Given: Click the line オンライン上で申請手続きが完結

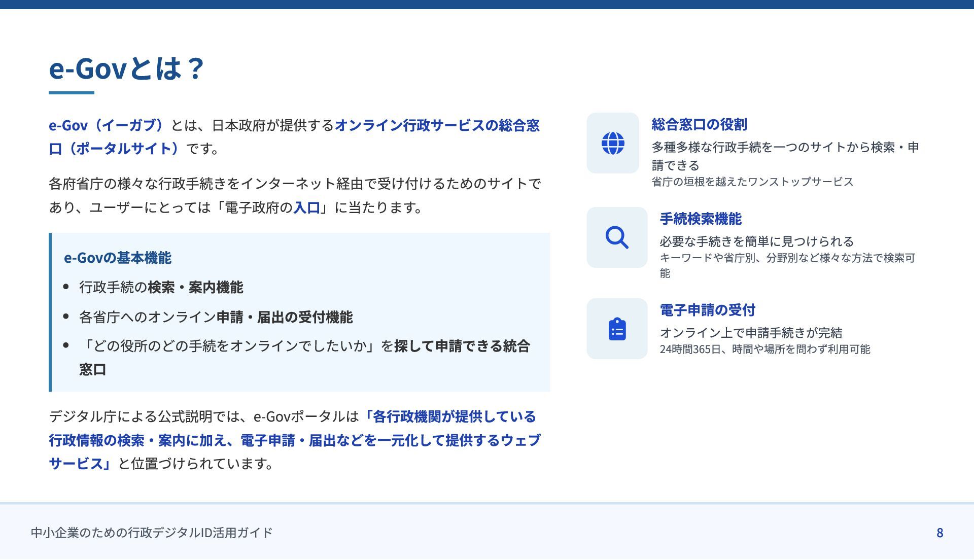Looking at the screenshot, I should (x=751, y=333).
